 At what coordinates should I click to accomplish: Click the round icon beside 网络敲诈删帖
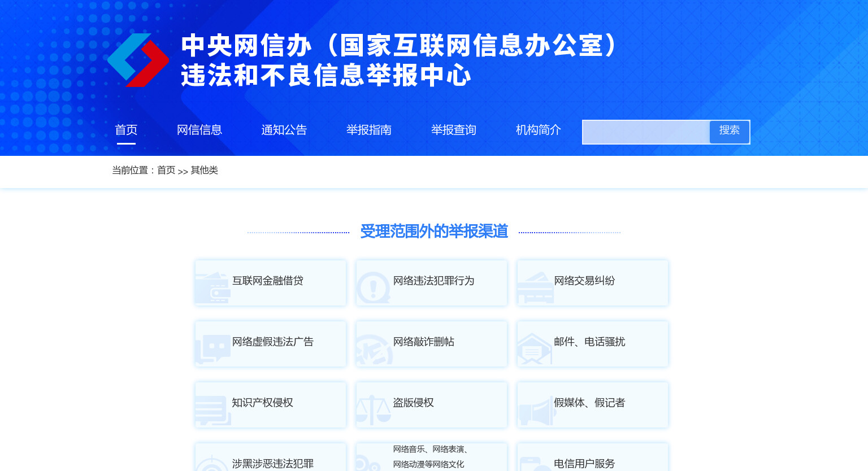374,350
